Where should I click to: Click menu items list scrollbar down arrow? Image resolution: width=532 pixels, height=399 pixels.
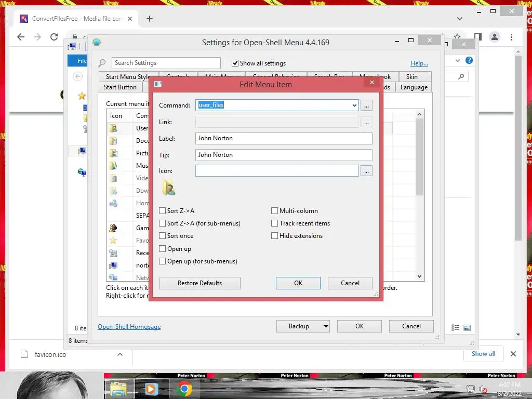[x=419, y=276]
